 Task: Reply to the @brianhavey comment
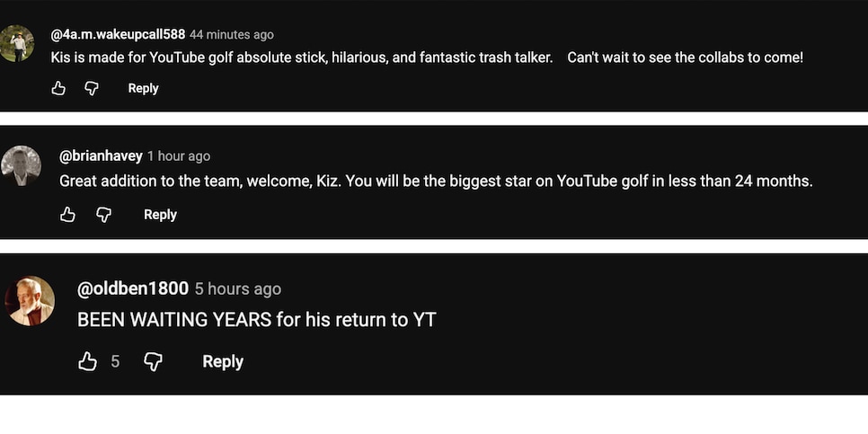point(160,215)
